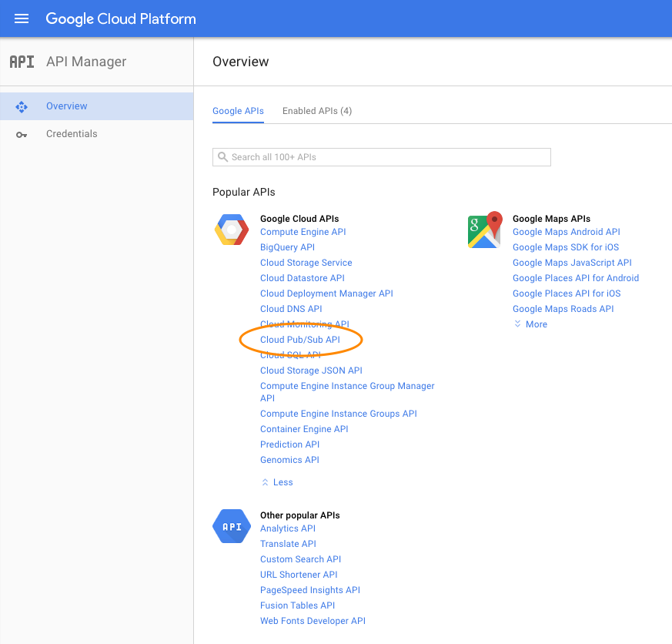Open Compute Engine Instance Groups API
The width and height of the screenshot is (672, 644).
(339, 414)
